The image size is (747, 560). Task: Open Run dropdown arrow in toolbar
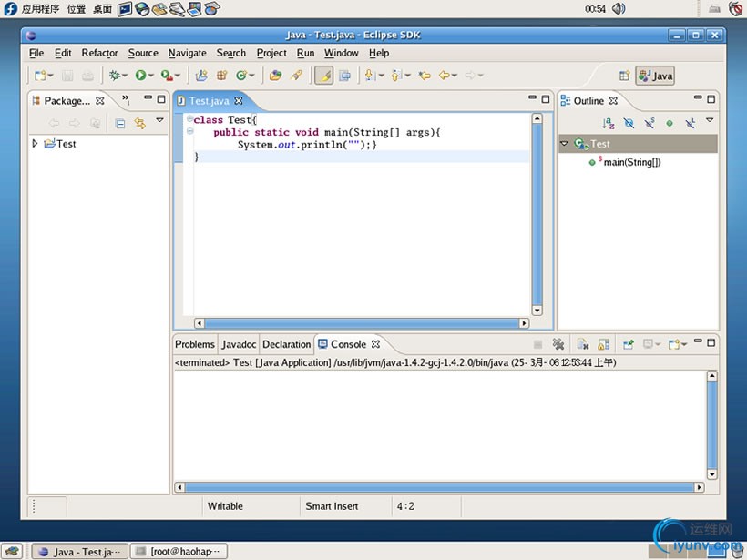coord(151,76)
